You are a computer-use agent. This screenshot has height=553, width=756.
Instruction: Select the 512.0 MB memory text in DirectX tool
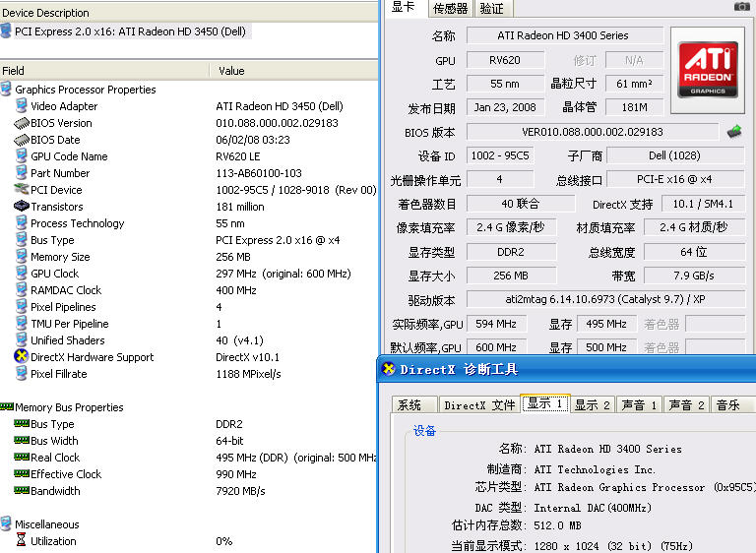coord(558,525)
